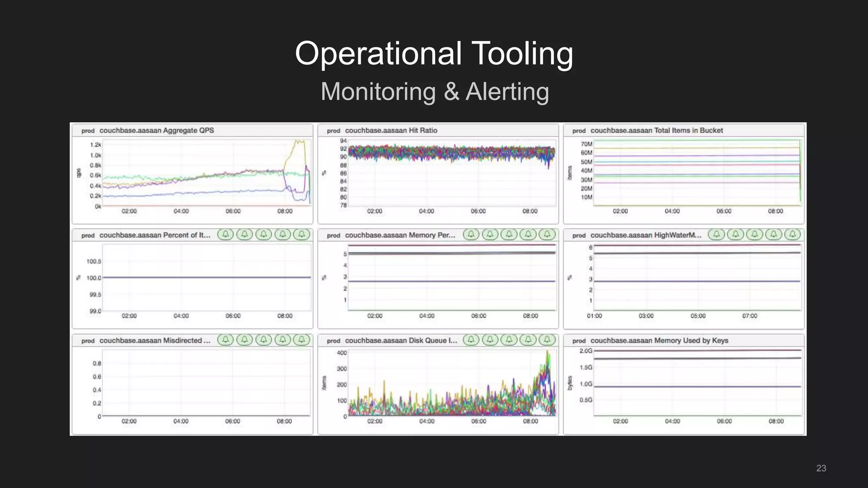This screenshot has width=868, height=488.
Task: Open the couchbase.aasaan Aggregate QPS panel title
Action: 156,130
